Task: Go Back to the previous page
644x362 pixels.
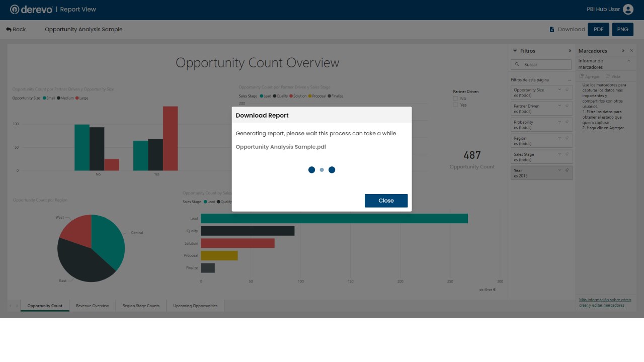Action: [x=16, y=29]
